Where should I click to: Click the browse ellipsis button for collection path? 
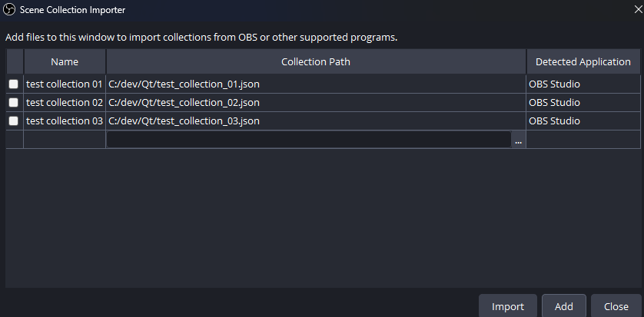[x=518, y=140]
